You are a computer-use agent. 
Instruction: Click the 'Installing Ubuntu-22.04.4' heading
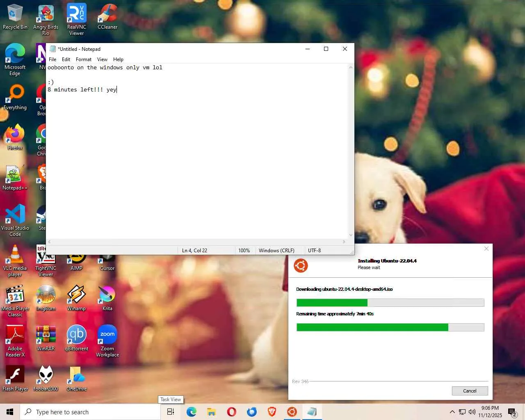point(387,261)
